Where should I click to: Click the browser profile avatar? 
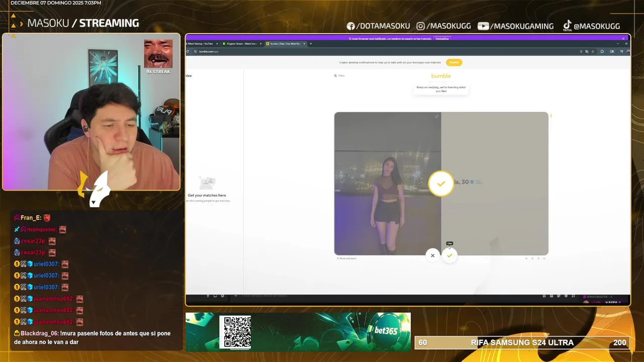coord(627,51)
